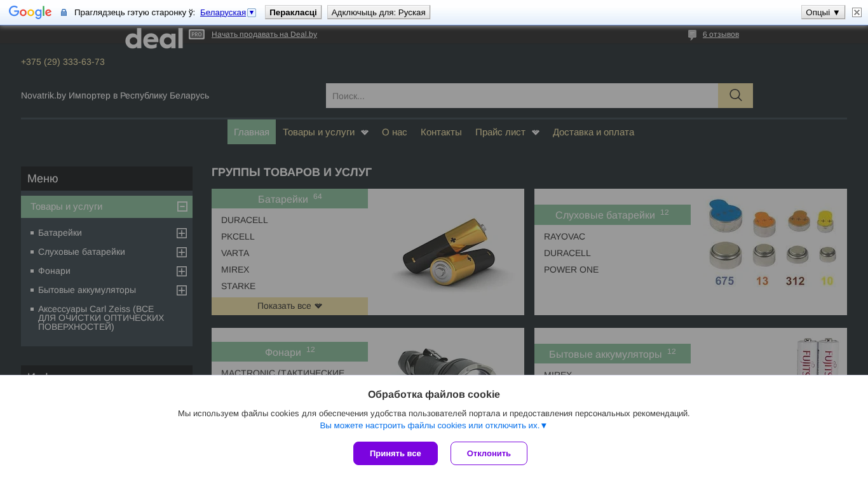The width and height of the screenshot is (868, 488).
Task: Open the О нас page
Action: coord(395,132)
